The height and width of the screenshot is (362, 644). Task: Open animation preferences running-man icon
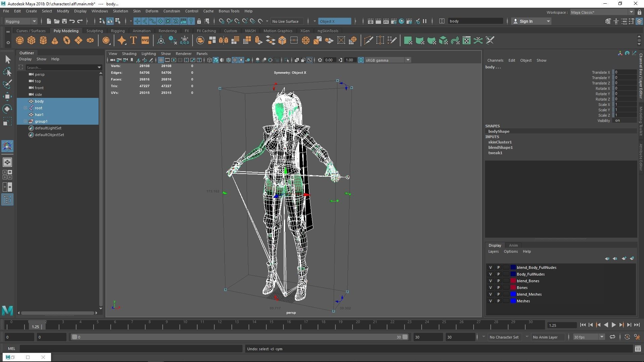tap(637, 337)
